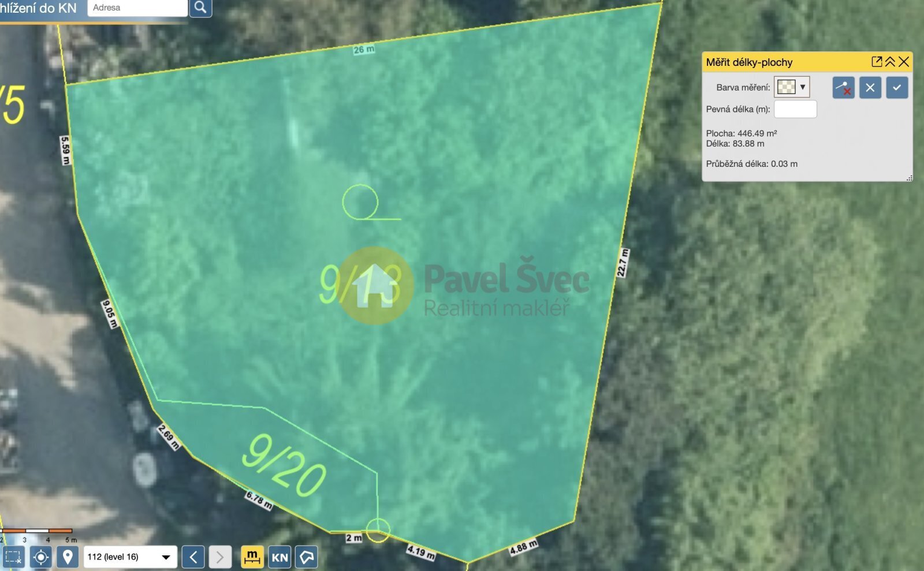Screen dimensions: 924x571
Task: Open the 112 (level 16) scale dropdown
Action: (129, 557)
